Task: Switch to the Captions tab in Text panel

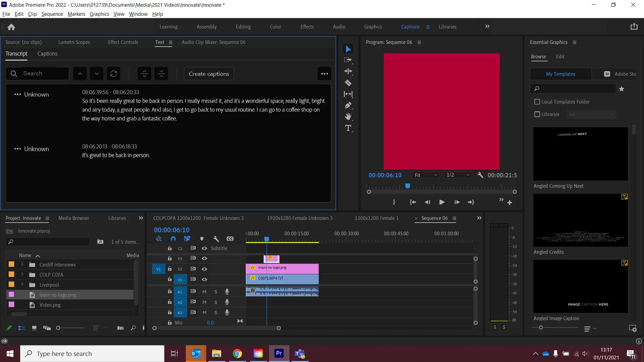Action: click(47, 54)
